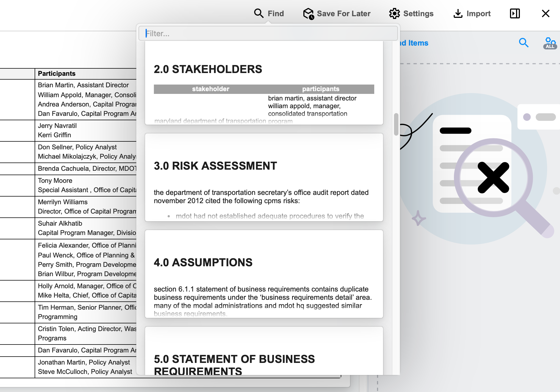Click the Save For Later label
The height and width of the screenshot is (392, 560).
(343, 13)
